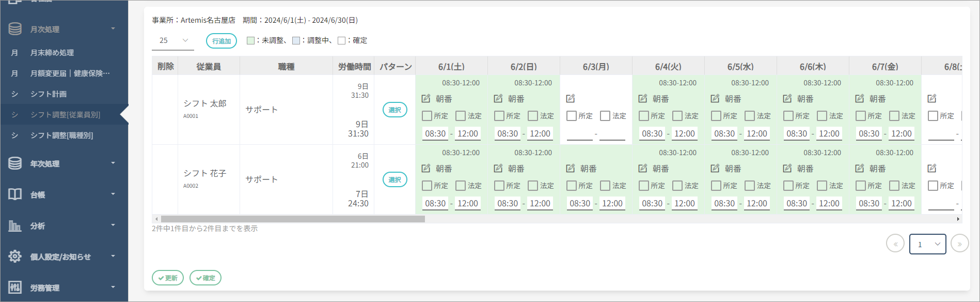
Task: Toggle 所定 checkbox for シフト 花子 on 6/5
Action: [x=716, y=186]
